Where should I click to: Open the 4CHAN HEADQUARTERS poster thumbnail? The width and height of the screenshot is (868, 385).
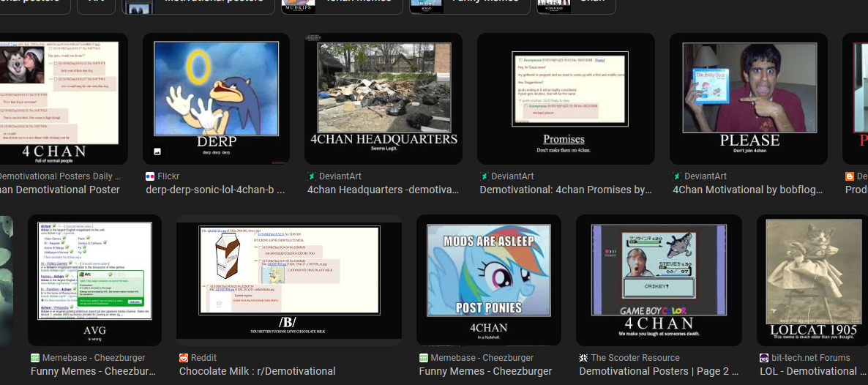[x=384, y=99]
